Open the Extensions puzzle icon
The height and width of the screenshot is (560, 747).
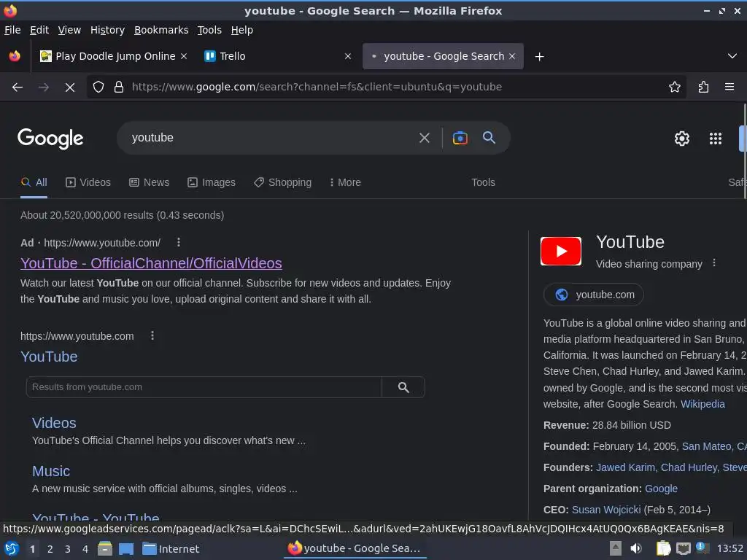click(704, 87)
